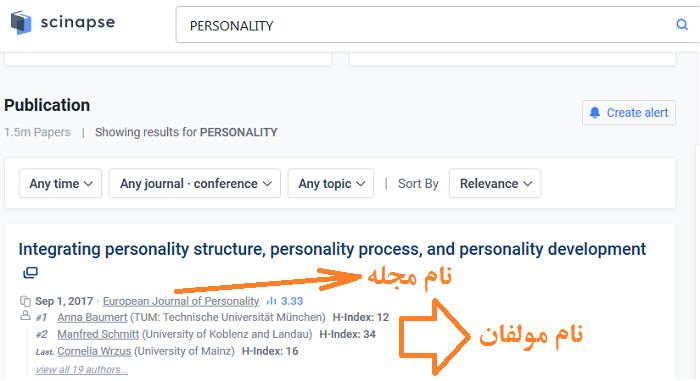Click the bell icon in Create alert

pyautogui.click(x=595, y=113)
